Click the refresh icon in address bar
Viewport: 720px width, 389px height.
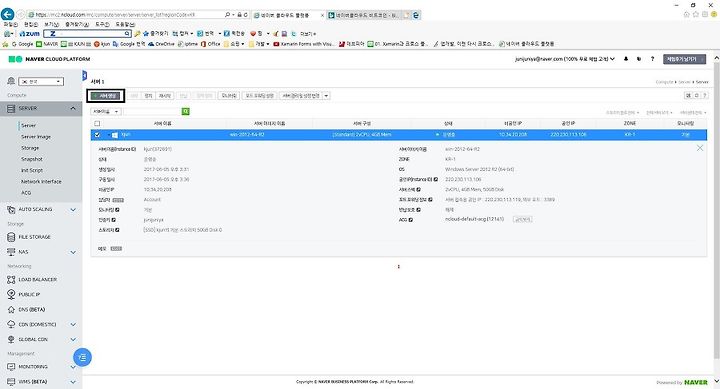[246, 15]
